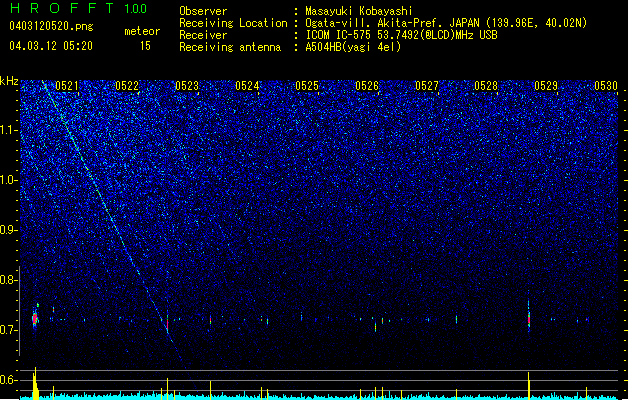629x400 pixels.
Task: Click the date stamp 04.03.12 05:20
Action: click(51, 46)
